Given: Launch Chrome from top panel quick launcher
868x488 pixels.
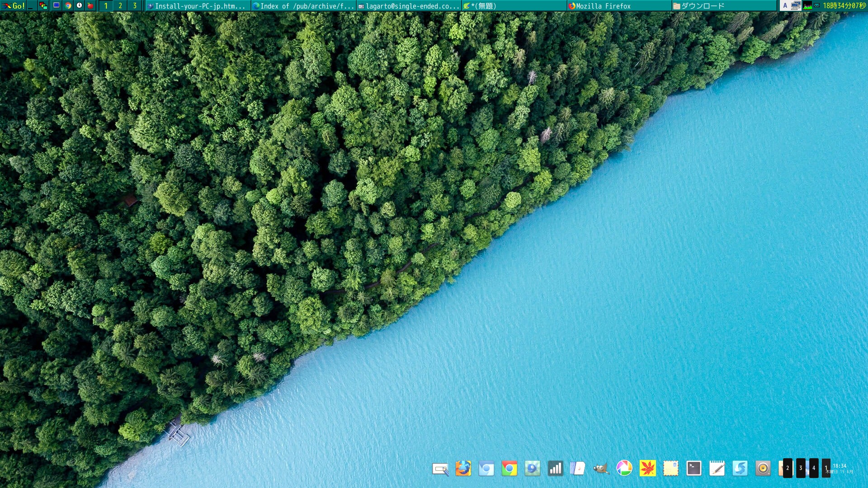Looking at the screenshot, I should pos(68,6).
